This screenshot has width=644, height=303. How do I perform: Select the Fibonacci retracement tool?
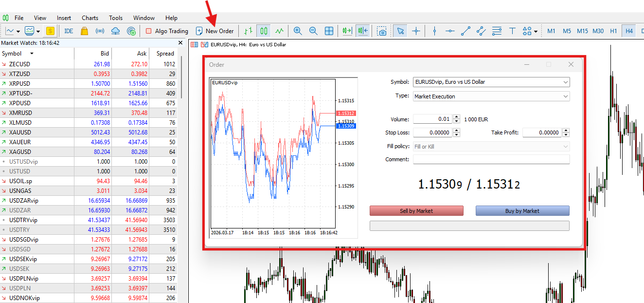click(497, 31)
